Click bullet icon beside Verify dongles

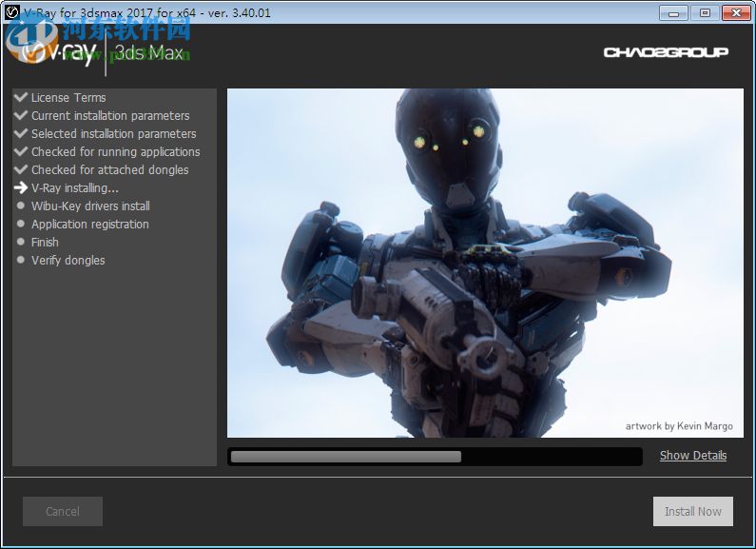[x=21, y=260]
